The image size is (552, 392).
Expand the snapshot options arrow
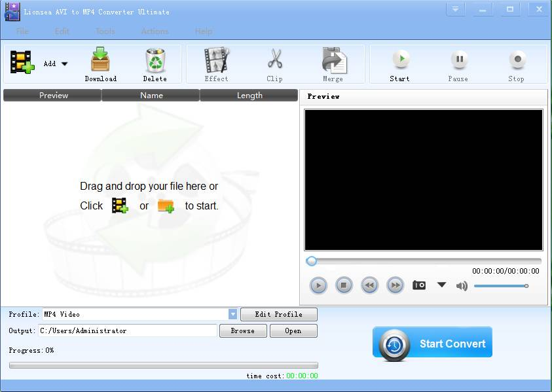442,284
